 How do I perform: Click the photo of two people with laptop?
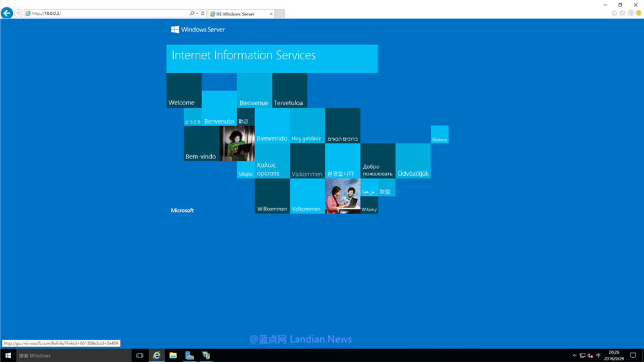[343, 196]
